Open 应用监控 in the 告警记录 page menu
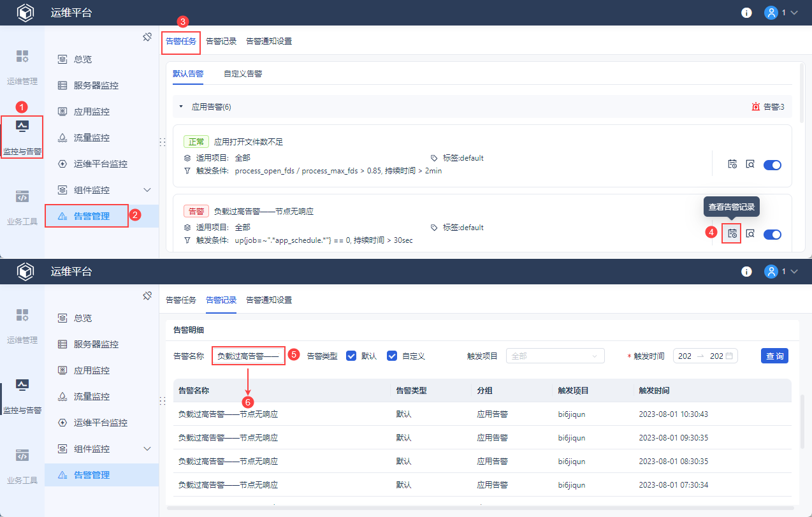Viewport: 812px width, 517px height. [102, 370]
